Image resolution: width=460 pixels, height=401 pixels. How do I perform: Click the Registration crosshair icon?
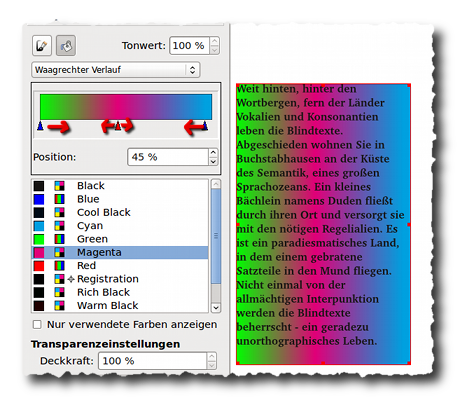[71, 279]
